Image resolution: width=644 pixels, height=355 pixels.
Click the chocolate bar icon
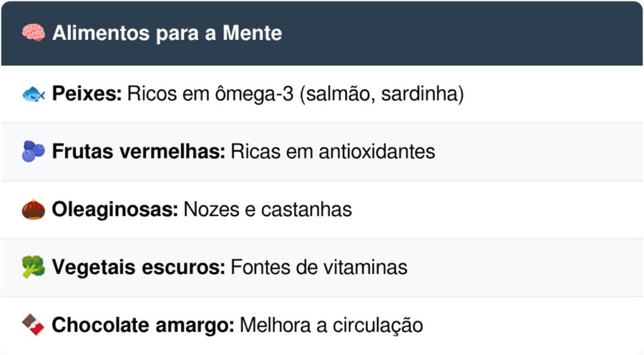coord(33,325)
